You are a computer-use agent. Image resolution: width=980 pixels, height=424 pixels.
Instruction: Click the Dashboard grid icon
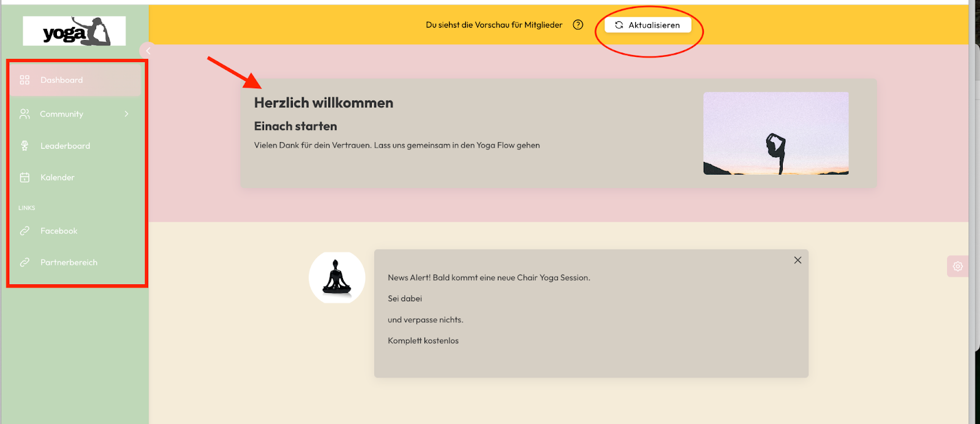(x=24, y=80)
